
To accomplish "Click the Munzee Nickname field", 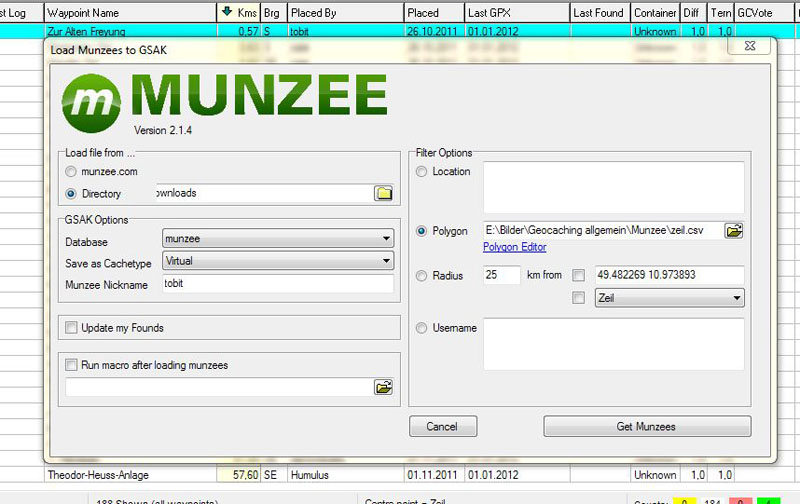I will point(278,284).
